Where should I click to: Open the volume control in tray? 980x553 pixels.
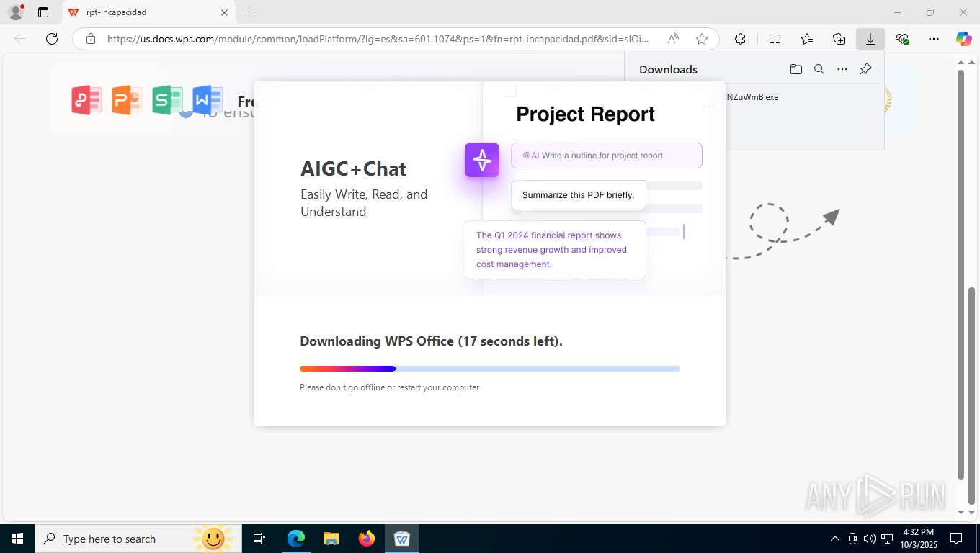870,539
